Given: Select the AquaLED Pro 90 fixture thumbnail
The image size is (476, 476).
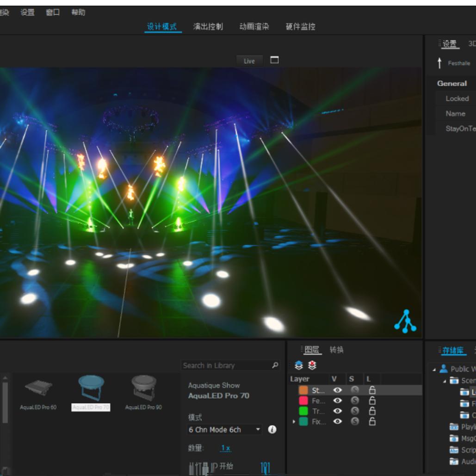Looking at the screenshot, I should [144, 388].
